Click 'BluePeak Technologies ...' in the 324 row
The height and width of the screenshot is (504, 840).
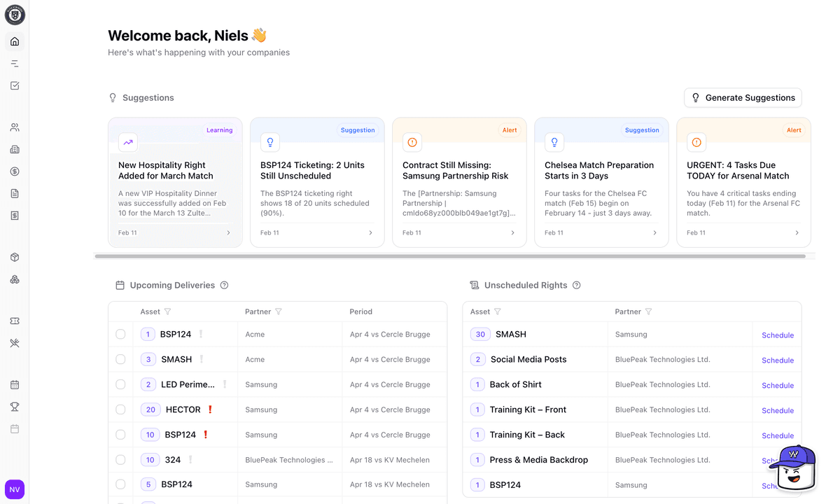pyautogui.click(x=289, y=460)
